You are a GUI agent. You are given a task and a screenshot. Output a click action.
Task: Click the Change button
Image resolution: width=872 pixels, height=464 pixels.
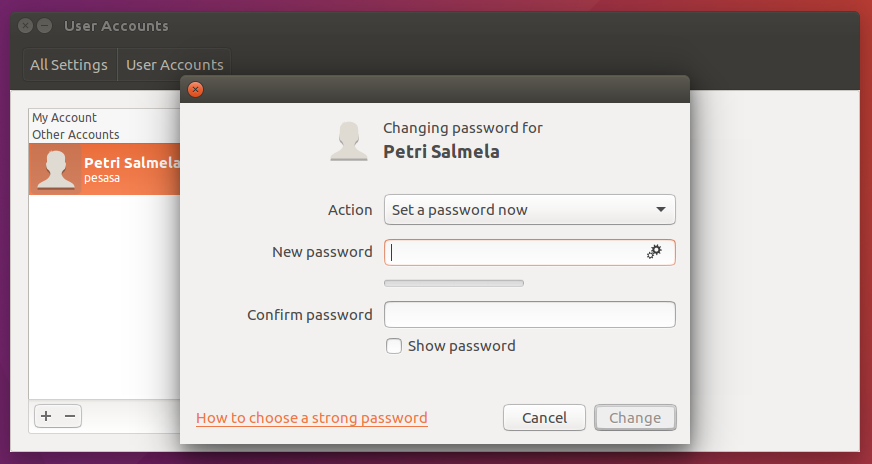pyautogui.click(x=635, y=418)
